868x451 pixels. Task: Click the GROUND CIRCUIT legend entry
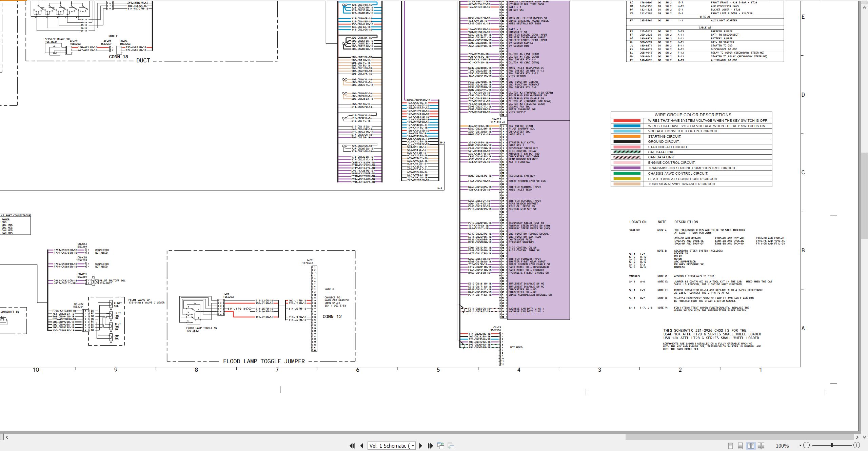click(x=664, y=142)
